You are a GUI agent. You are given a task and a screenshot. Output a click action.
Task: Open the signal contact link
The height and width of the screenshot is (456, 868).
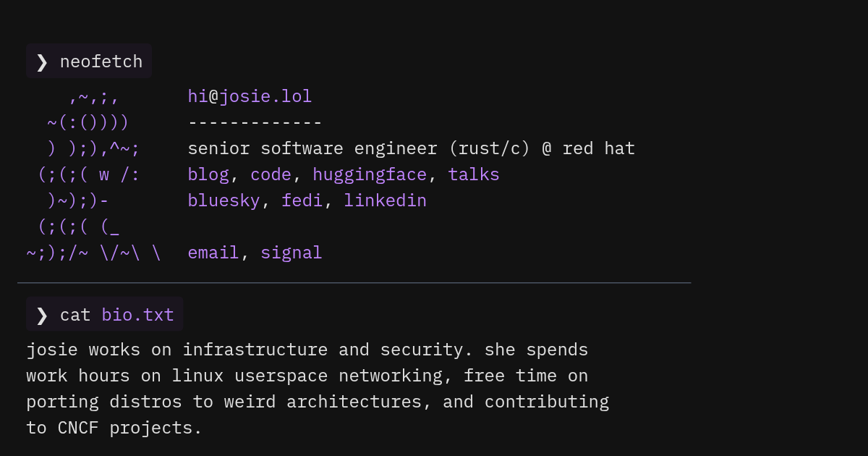pos(292,253)
